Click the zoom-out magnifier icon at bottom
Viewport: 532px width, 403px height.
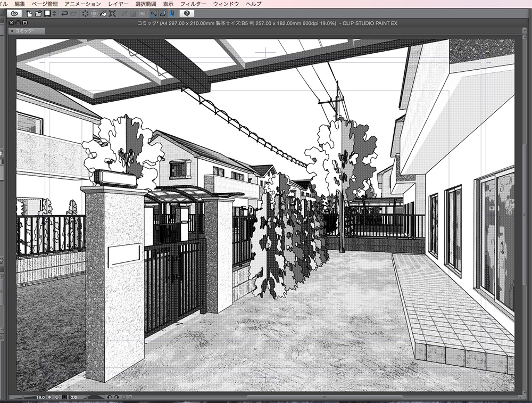click(x=48, y=397)
